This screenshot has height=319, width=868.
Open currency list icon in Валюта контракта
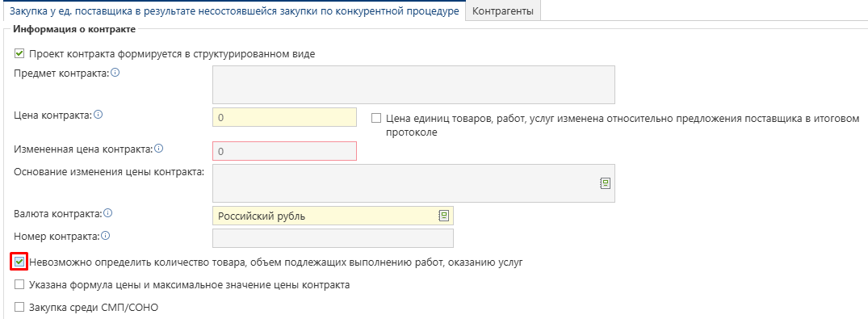pyautogui.click(x=443, y=216)
